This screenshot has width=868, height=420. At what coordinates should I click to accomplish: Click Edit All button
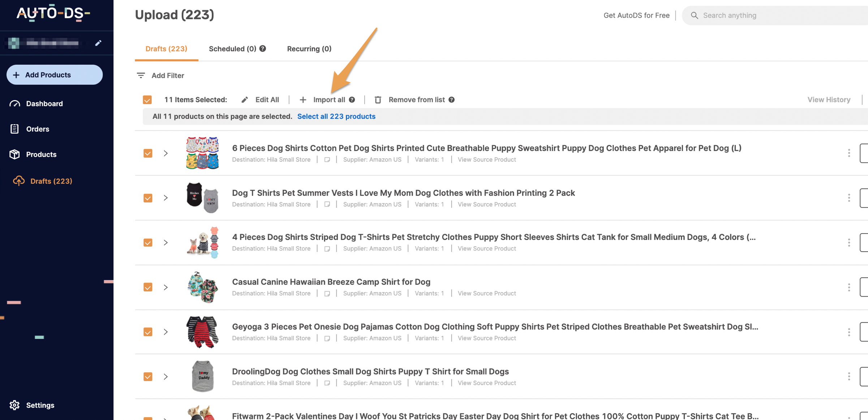point(260,100)
